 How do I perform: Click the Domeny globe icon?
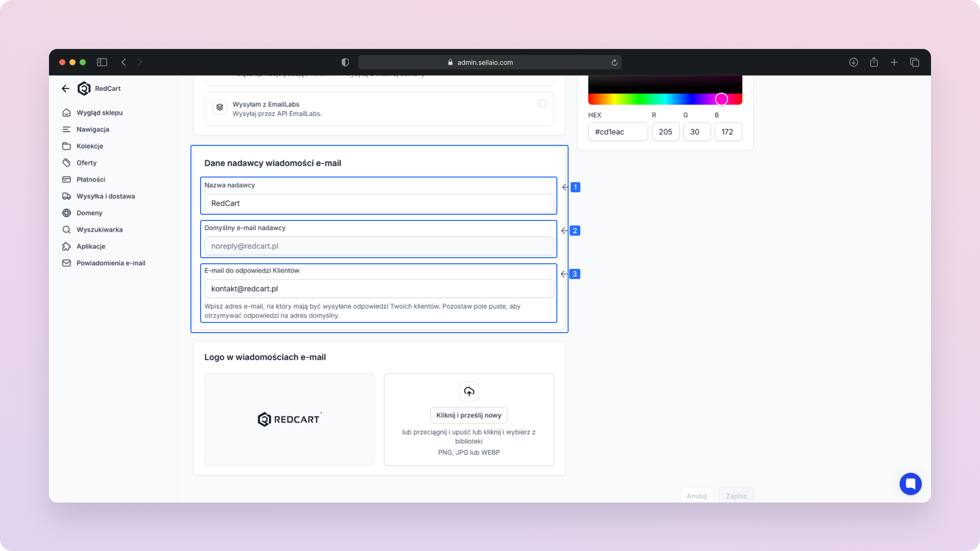click(66, 213)
